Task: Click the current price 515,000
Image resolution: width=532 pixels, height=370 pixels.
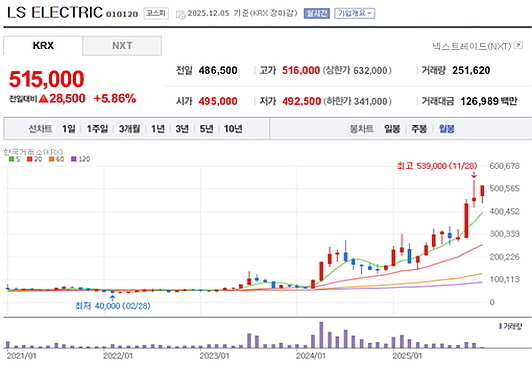Action: click(46, 79)
